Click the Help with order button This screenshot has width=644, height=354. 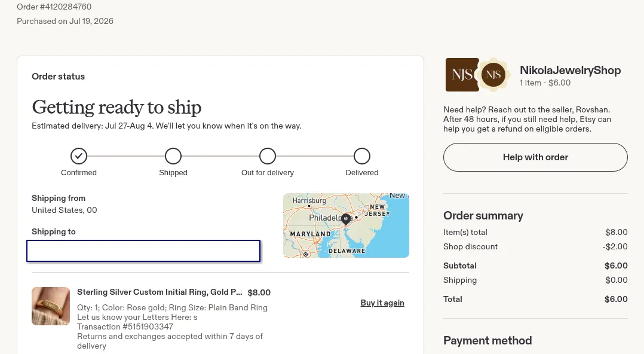click(x=535, y=157)
